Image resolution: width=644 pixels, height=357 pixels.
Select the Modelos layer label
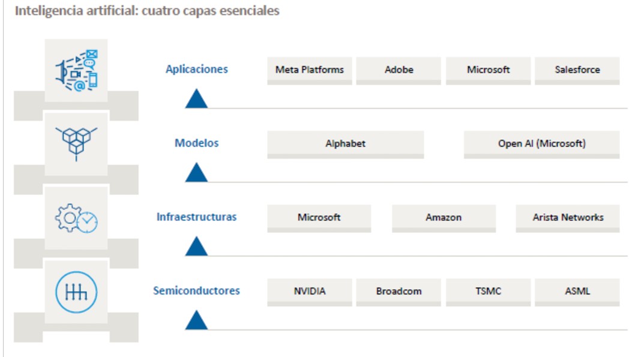[x=197, y=143]
